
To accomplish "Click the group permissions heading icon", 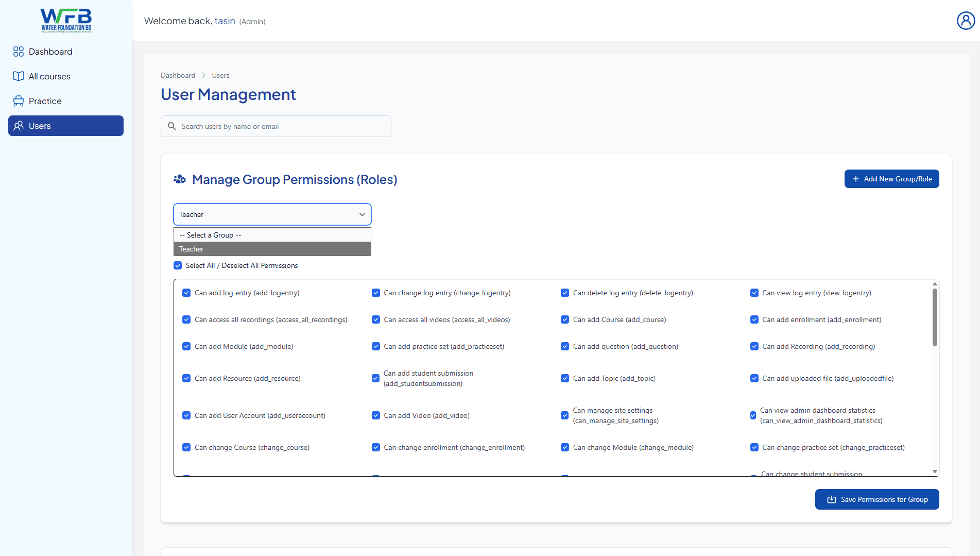I will click(x=180, y=179).
